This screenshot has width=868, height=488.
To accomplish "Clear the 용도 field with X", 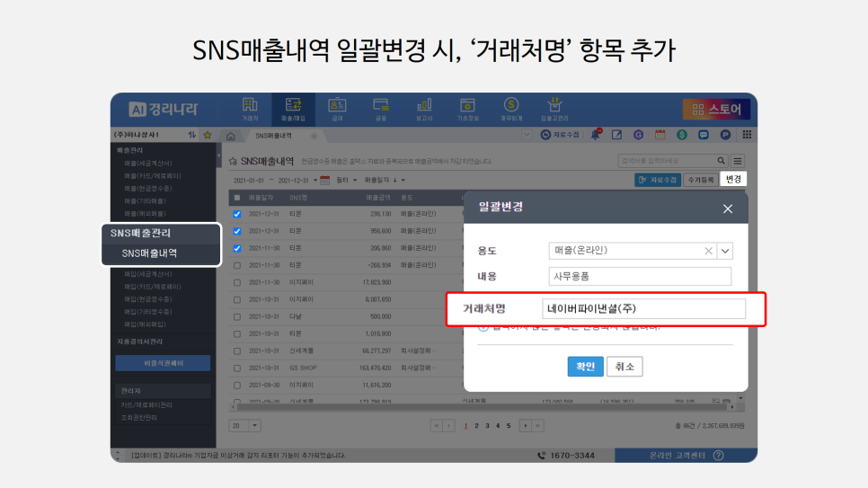I will [x=708, y=251].
